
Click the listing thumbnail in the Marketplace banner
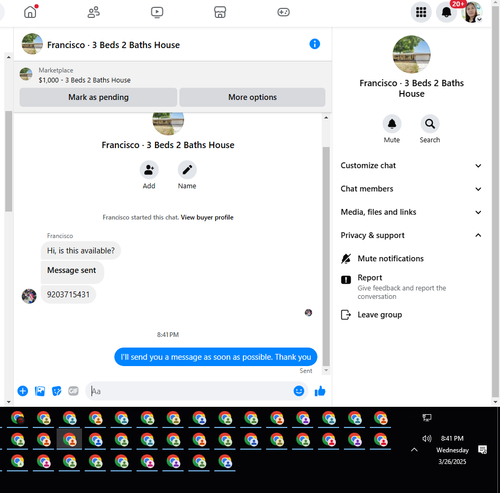tap(26, 74)
